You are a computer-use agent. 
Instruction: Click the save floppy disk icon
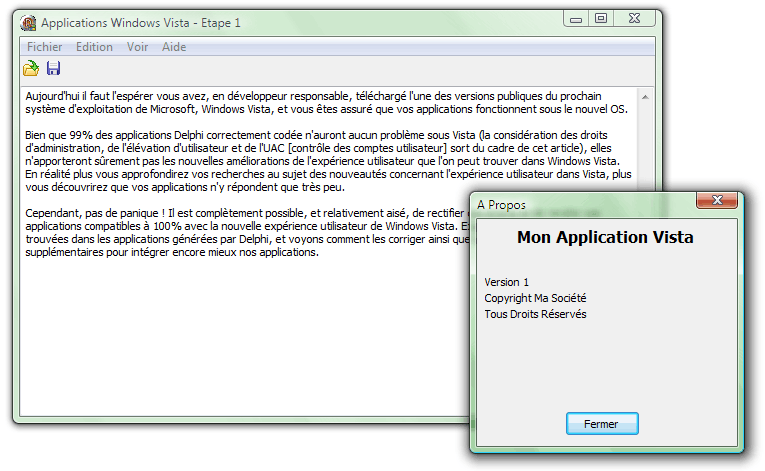[53, 68]
